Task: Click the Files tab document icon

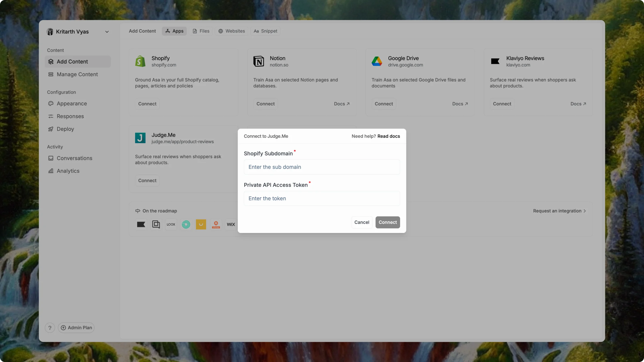Action: [x=195, y=31]
